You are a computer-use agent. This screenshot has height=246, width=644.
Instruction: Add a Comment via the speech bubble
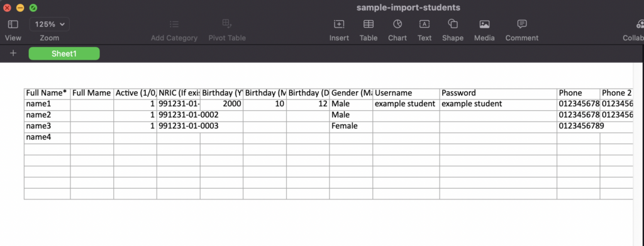point(521,25)
